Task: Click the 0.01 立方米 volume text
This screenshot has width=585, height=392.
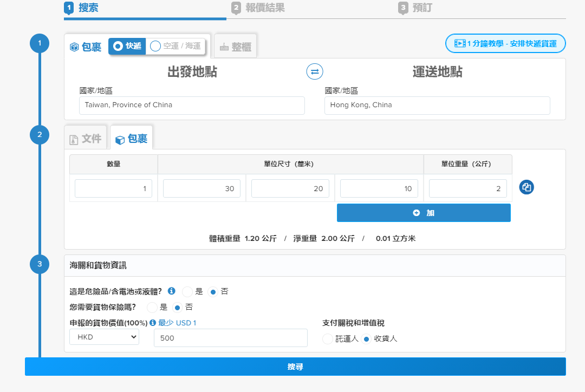Action: pos(395,238)
